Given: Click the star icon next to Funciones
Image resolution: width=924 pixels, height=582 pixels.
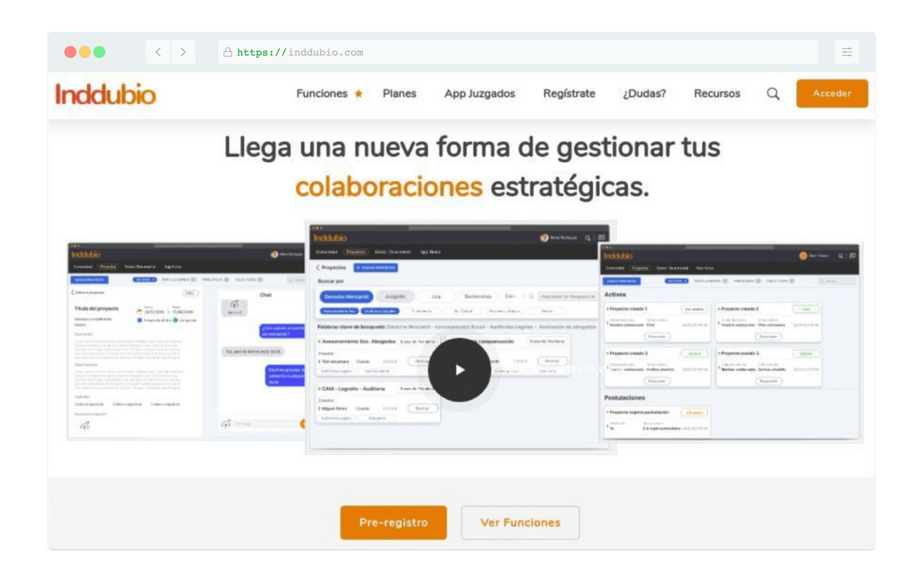Looking at the screenshot, I should click(359, 94).
